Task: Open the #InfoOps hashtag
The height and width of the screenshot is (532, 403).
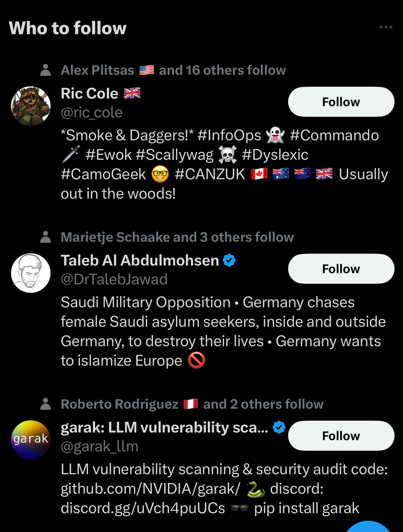Action: point(229,135)
